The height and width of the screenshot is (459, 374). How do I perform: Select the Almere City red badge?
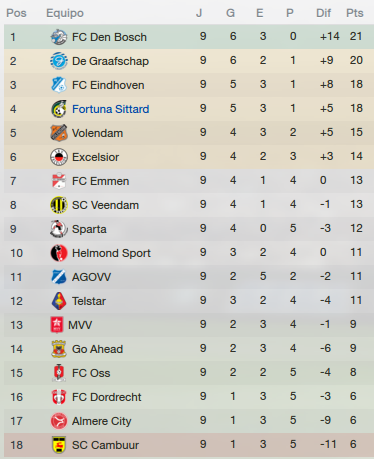(x=59, y=421)
